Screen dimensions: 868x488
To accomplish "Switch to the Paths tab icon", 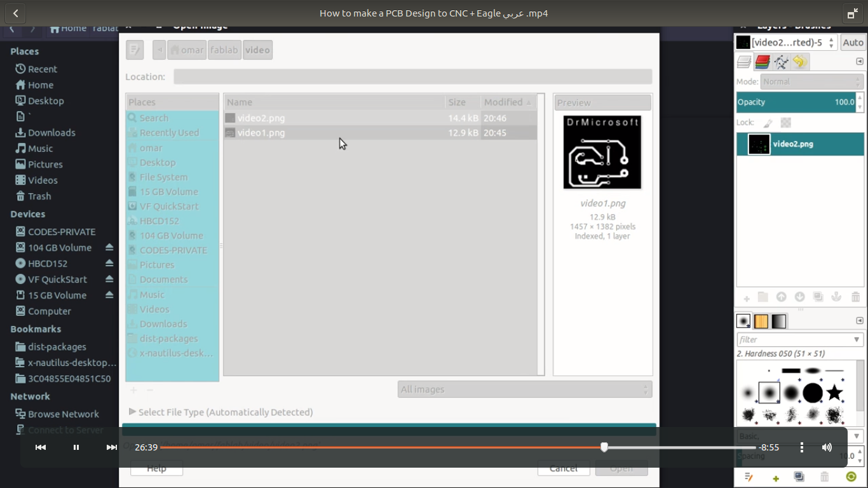I will [781, 62].
